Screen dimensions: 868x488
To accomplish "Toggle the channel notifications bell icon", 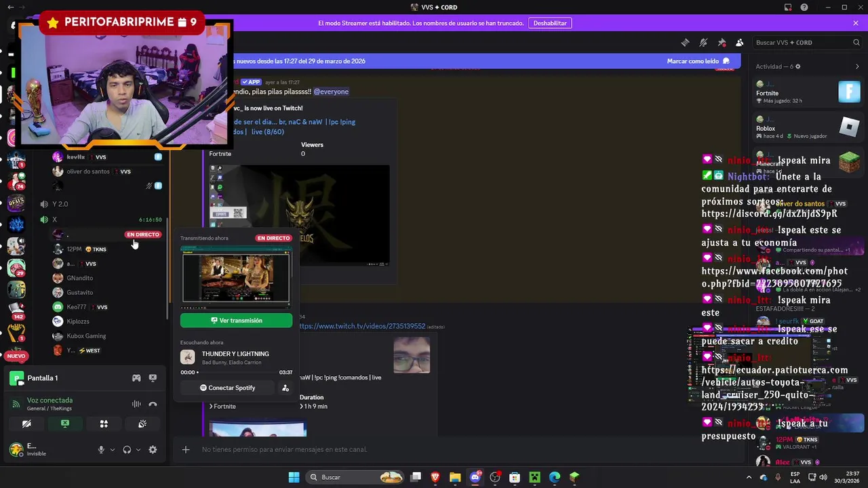I will click(703, 42).
